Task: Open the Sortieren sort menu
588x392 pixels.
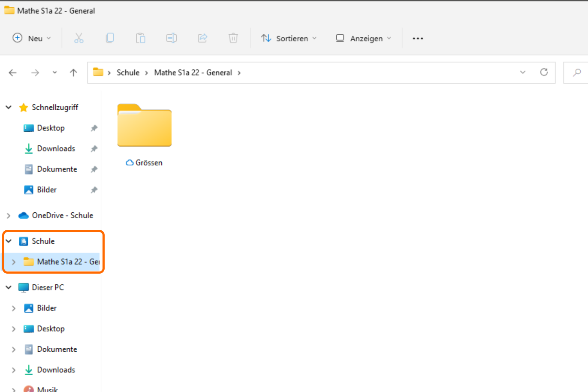Action: [x=289, y=38]
